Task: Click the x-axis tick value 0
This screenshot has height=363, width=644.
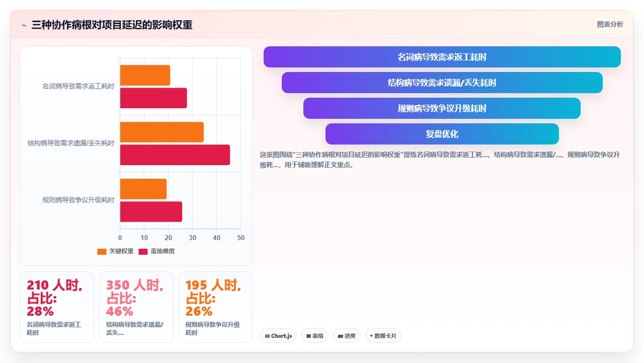Action: [120, 238]
